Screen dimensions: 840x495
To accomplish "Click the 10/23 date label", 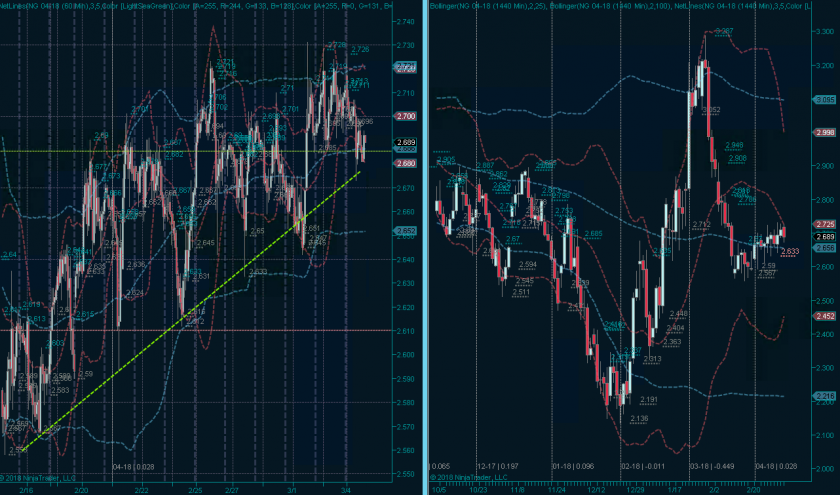I will point(478,490).
